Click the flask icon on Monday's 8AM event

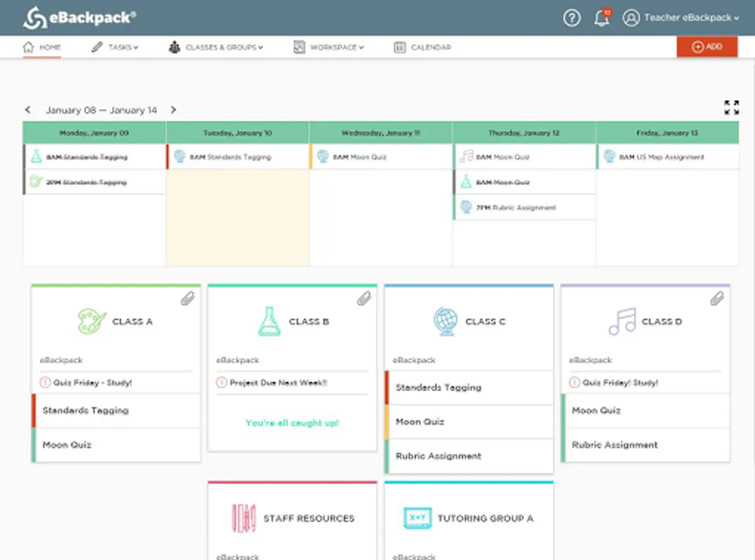coord(36,157)
